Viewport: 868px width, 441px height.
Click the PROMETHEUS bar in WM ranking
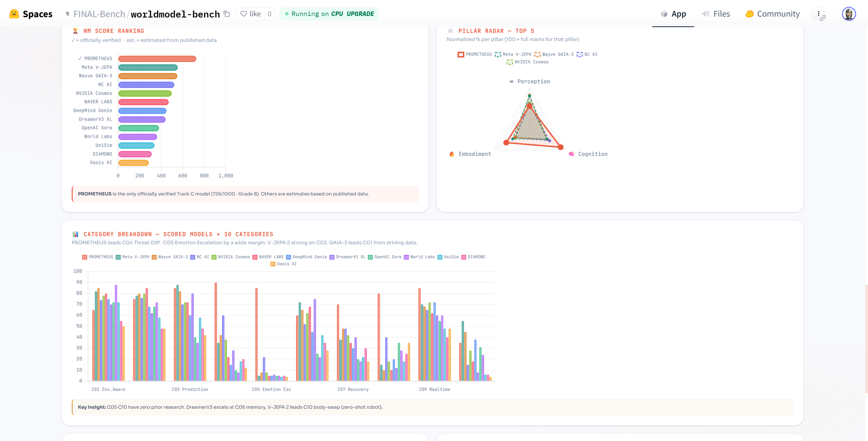[x=157, y=59]
